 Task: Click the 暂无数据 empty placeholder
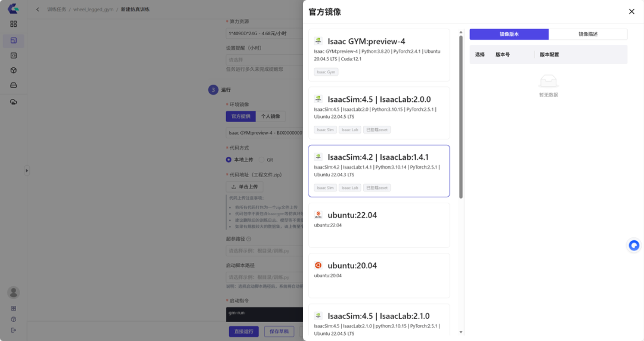(549, 86)
